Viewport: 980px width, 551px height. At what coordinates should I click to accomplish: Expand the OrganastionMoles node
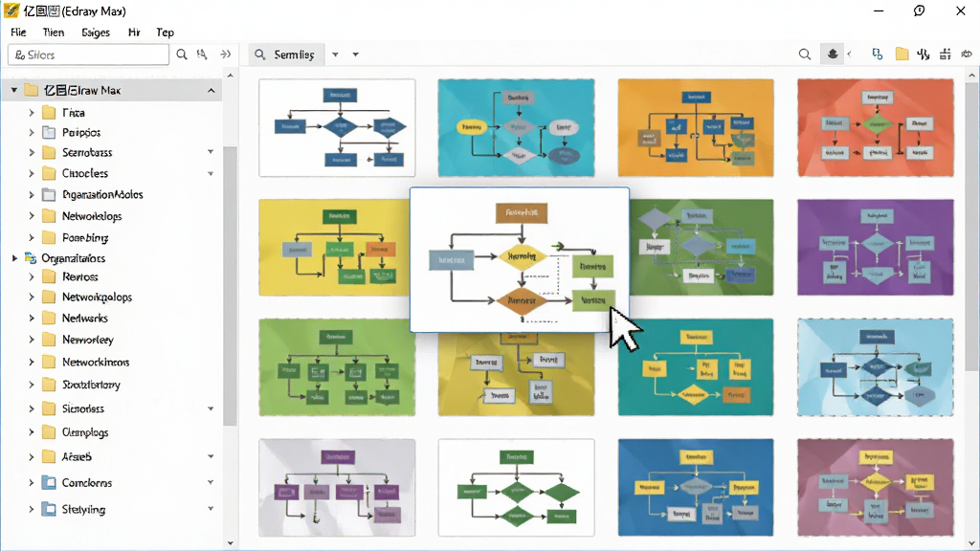tap(32, 195)
